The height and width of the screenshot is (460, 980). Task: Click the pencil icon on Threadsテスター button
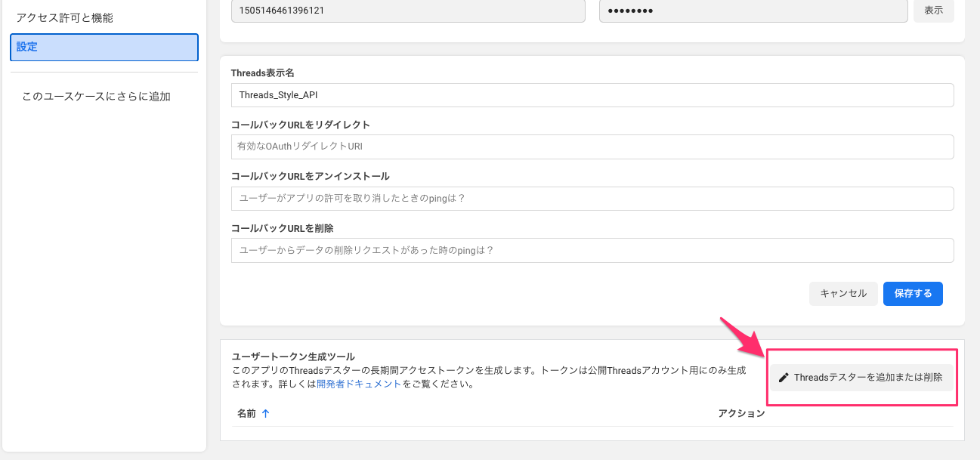tap(784, 378)
